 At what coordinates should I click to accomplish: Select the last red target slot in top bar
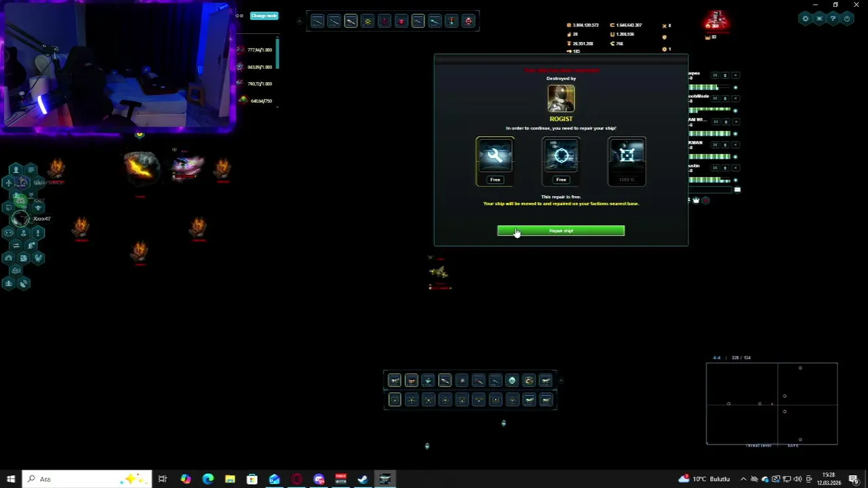469,21
